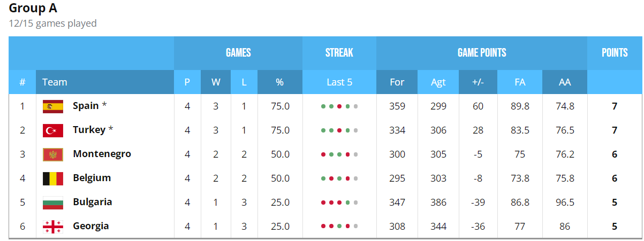This screenshot has width=644, height=241.
Task: Click Spain's last five streak dots
Action: pos(339,106)
